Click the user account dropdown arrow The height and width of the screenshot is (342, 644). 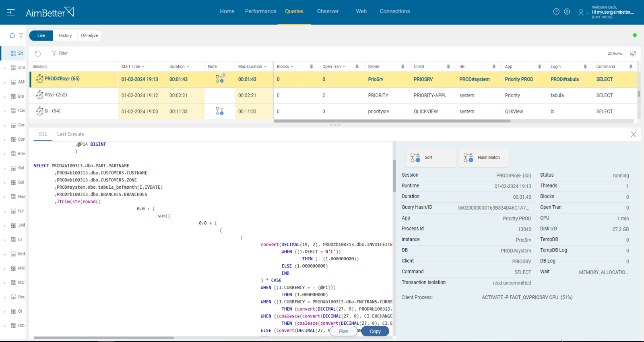click(x=587, y=13)
